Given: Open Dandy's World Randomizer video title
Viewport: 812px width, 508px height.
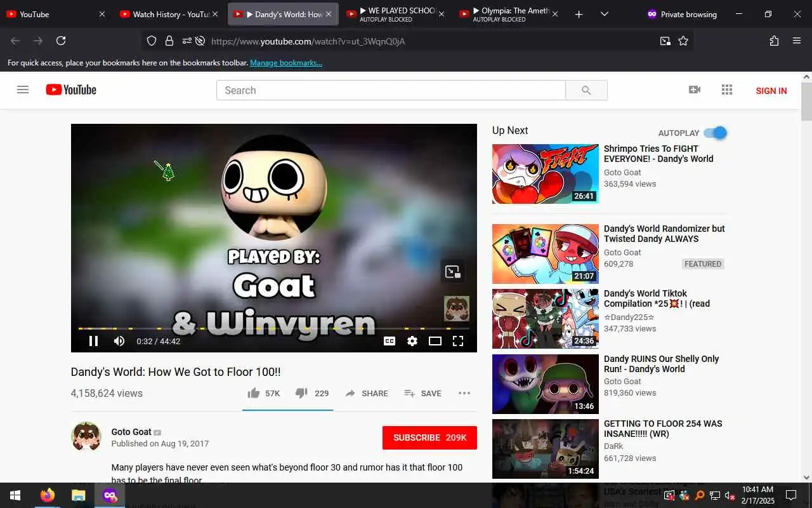Looking at the screenshot, I should (664, 234).
